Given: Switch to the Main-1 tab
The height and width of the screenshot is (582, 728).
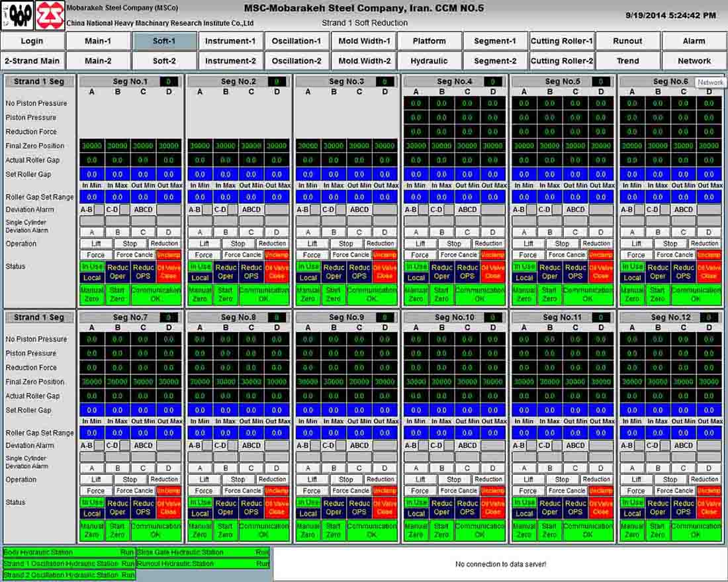Looking at the screenshot, I should click(x=98, y=41).
